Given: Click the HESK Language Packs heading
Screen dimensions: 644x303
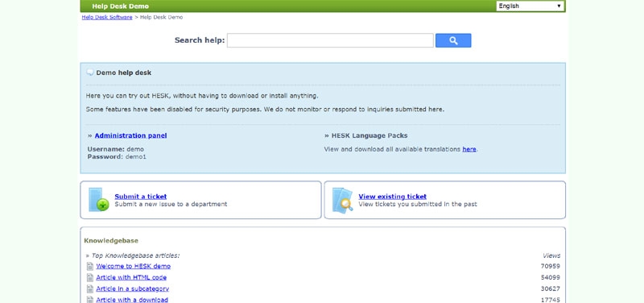Looking at the screenshot, I should point(369,135).
